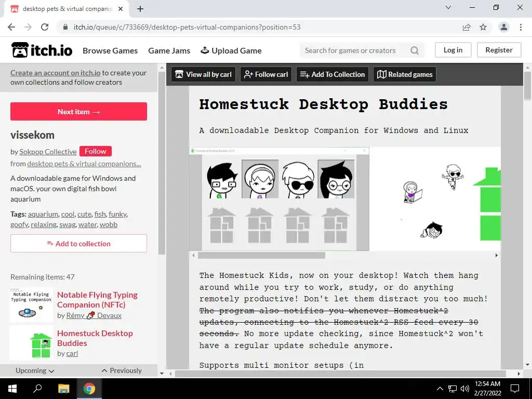
Task: Click the address bar URL
Action: point(187,27)
